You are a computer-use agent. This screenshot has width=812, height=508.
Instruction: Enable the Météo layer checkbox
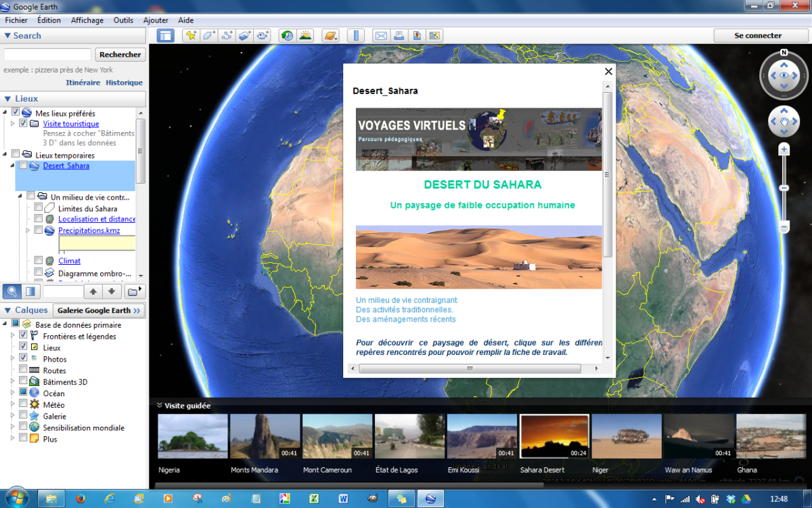point(23,404)
